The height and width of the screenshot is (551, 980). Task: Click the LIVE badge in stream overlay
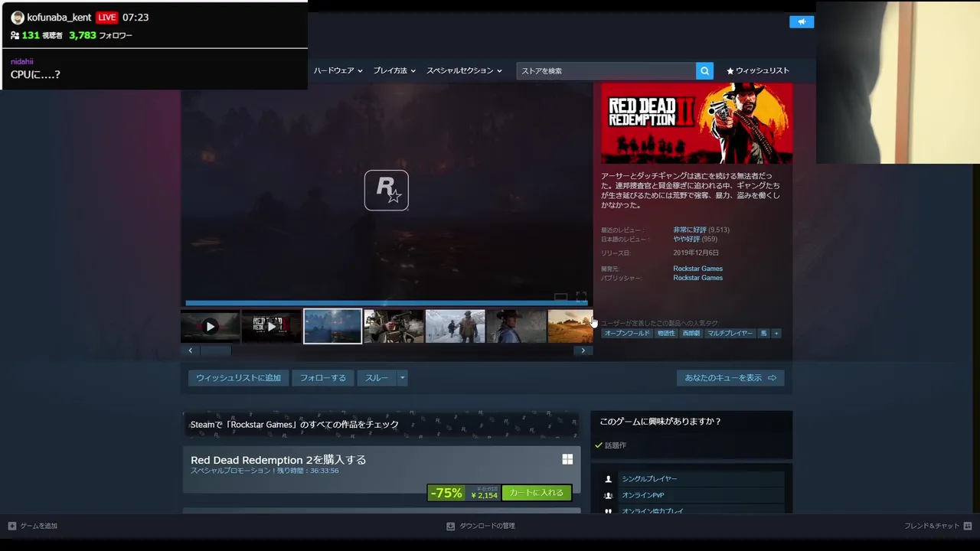pos(106,18)
